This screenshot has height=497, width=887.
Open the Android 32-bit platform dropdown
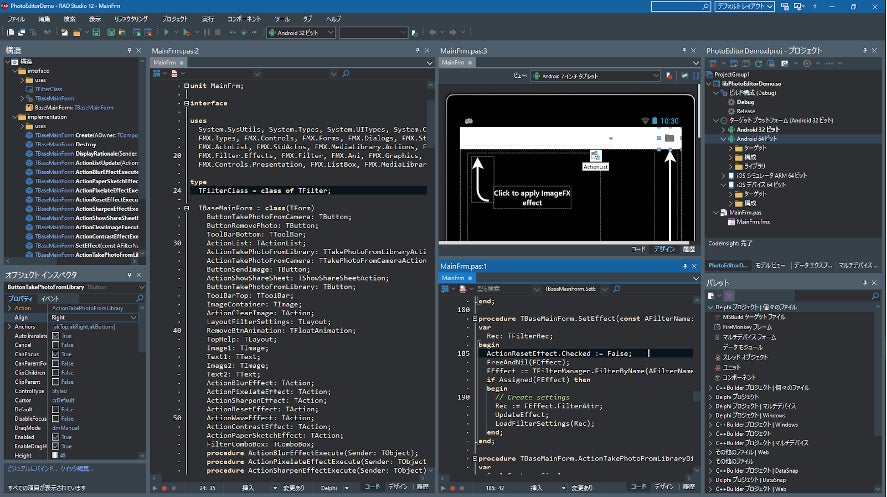pos(300,32)
